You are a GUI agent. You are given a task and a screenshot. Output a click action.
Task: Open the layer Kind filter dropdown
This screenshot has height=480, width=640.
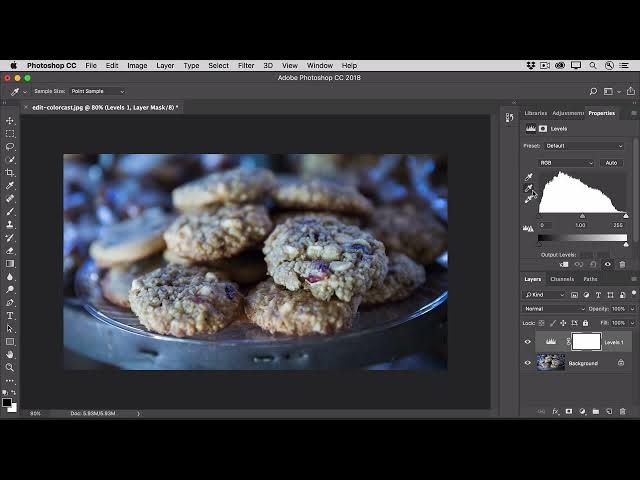544,295
